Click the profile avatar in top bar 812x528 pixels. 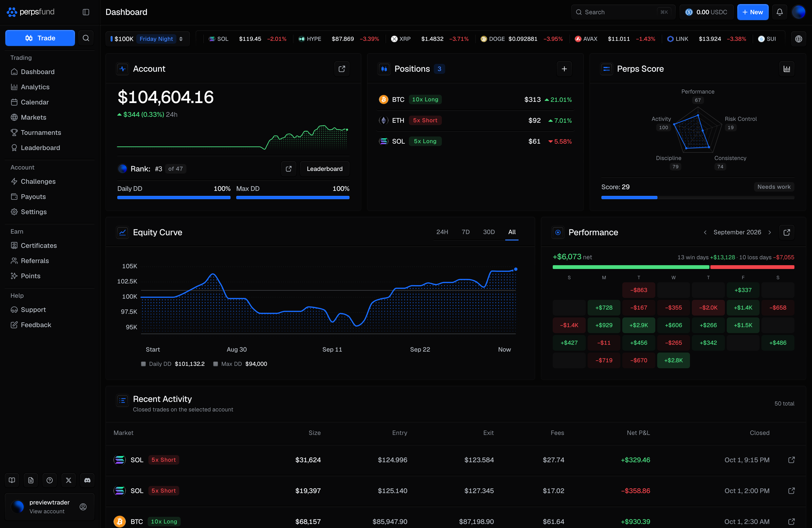tap(799, 12)
